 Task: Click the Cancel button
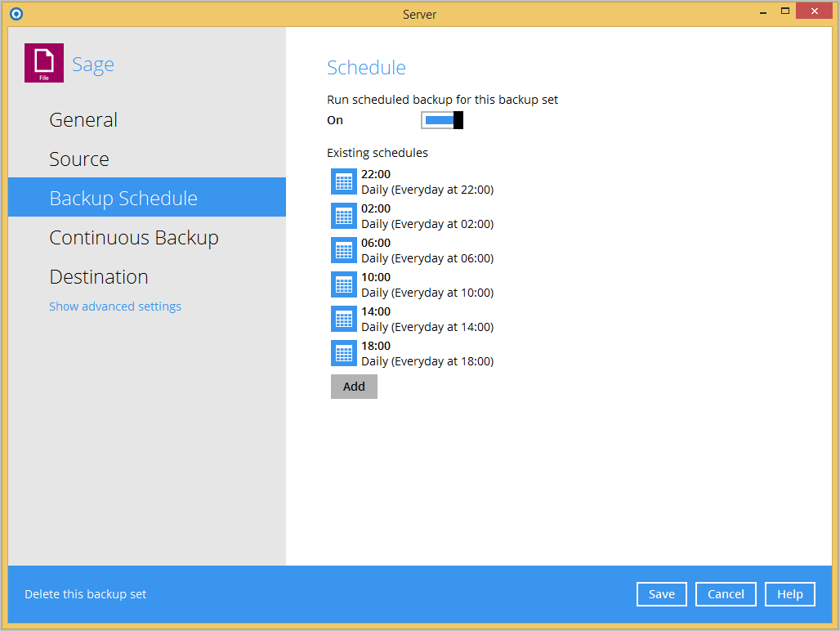tap(726, 594)
